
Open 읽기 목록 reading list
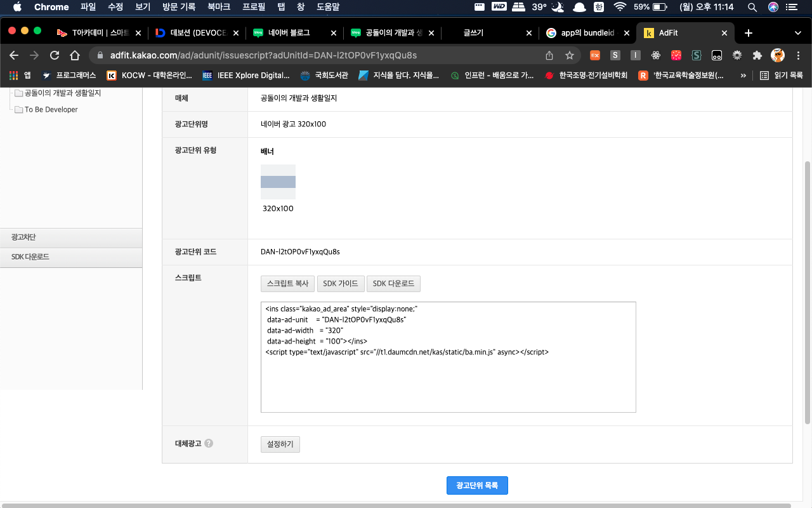click(x=782, y=75)
